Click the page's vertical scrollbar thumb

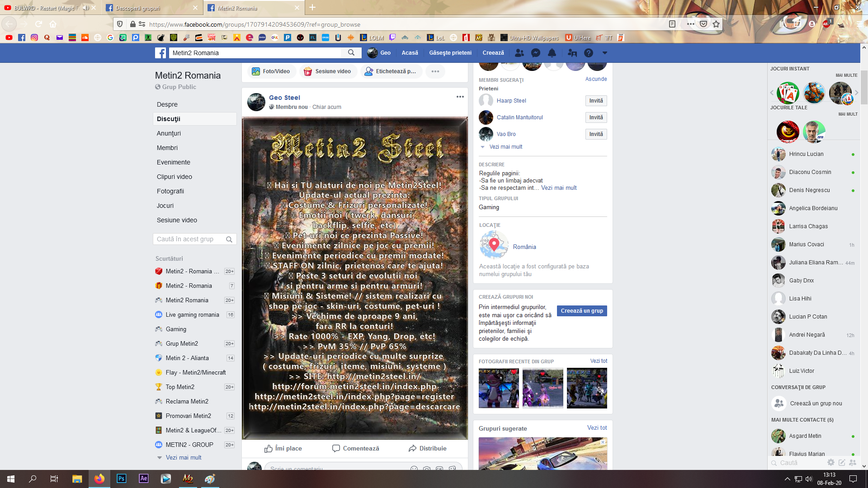coord(864,87)
